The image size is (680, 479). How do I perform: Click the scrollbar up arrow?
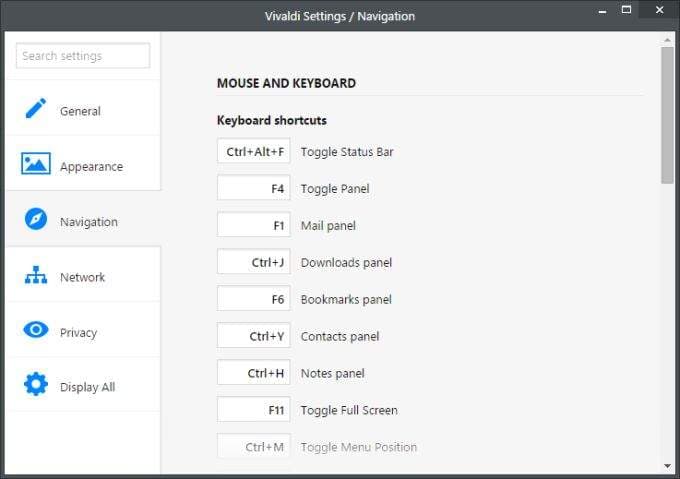667,40
